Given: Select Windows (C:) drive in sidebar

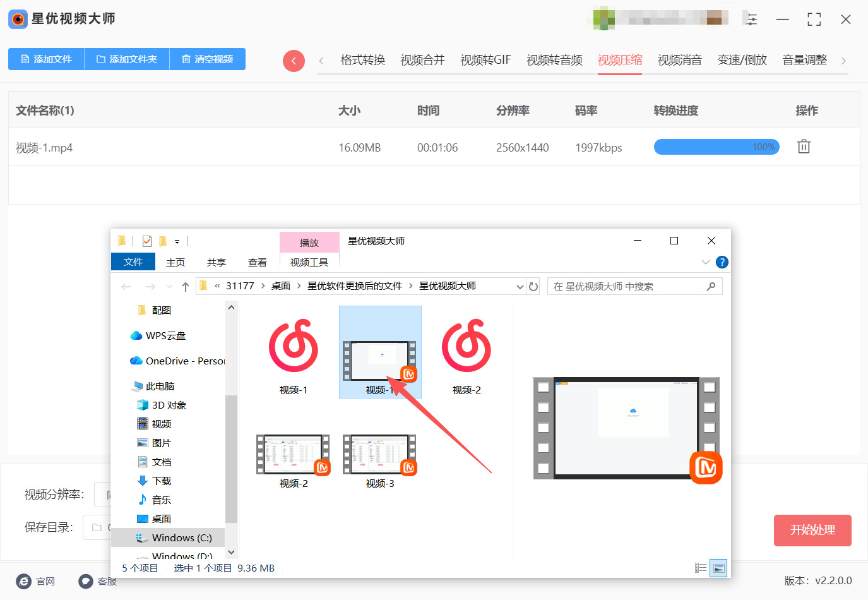Looking at the screenshot, I should (168, 538).
